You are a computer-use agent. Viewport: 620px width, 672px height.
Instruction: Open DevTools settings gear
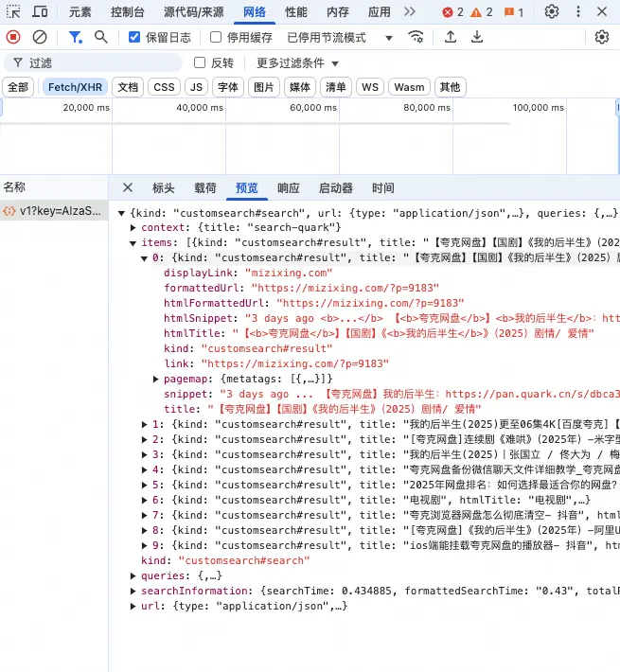pos(552,11)
